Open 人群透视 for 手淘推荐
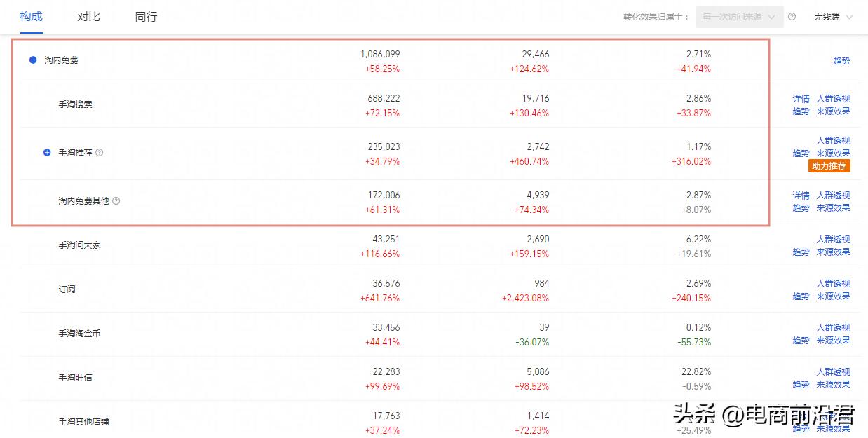The height and width of the screenshot is (438, 868). 833,141
